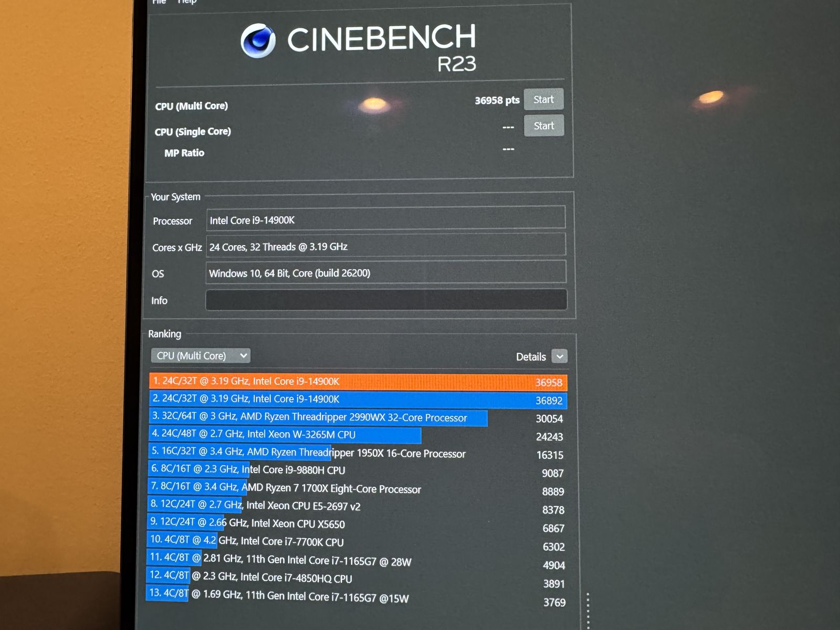840x630 pixels.
Task: Select ranking row 2 with score 36892
Action: [x=358, y=400]
